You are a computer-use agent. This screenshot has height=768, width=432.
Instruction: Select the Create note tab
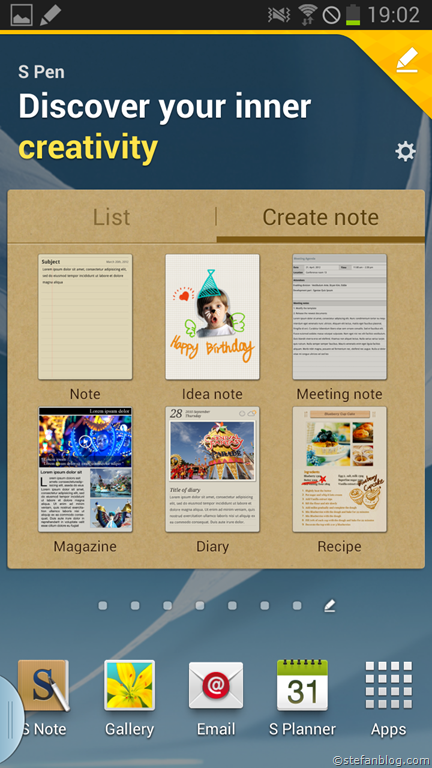click(320, 217)
